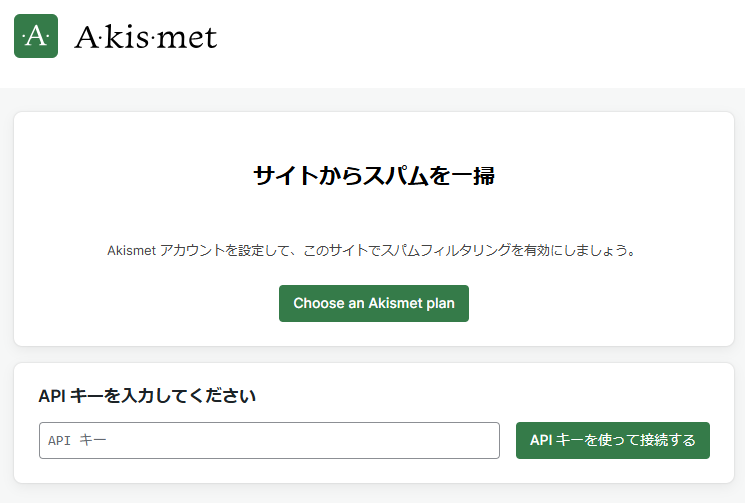
Task: Focus the API キー text input field
Action: (269, 440)
